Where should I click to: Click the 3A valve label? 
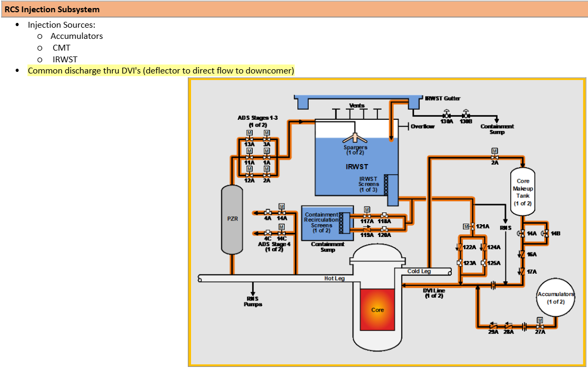(x=267, y=144)
